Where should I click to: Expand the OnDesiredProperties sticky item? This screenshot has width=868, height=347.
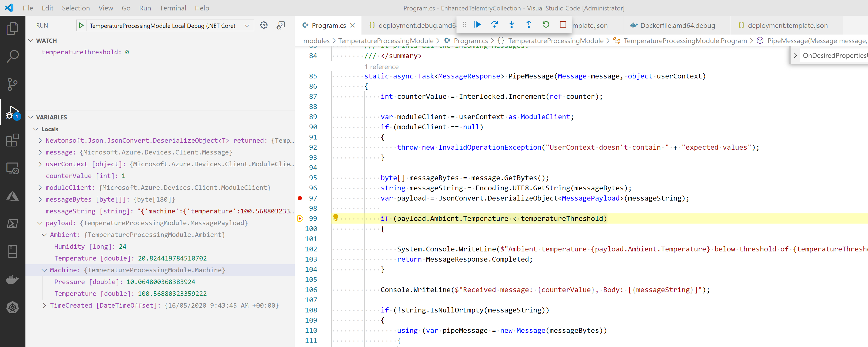click(x=795, y=56)
